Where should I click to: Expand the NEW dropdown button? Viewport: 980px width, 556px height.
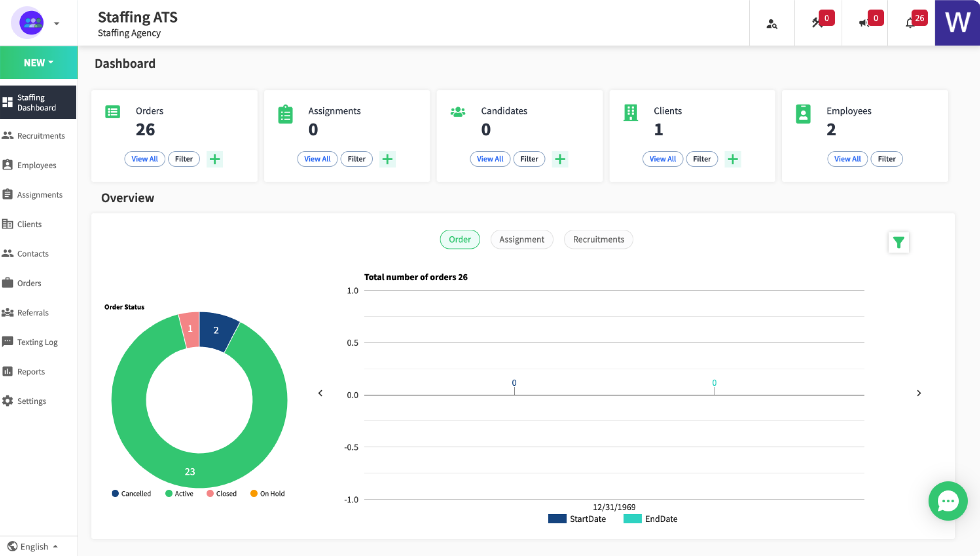click(38, 63)
